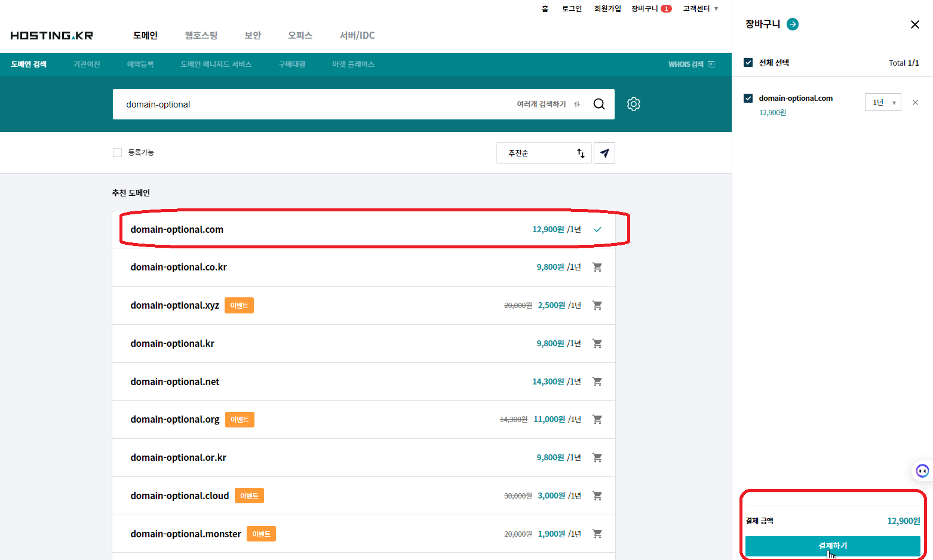Click the search magnifier icon
Viewport: 933px width, 560px height.
pos(599,104)
